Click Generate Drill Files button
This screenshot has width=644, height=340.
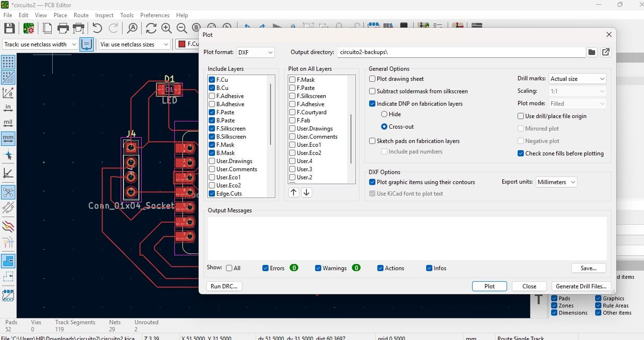click(581, 286)
